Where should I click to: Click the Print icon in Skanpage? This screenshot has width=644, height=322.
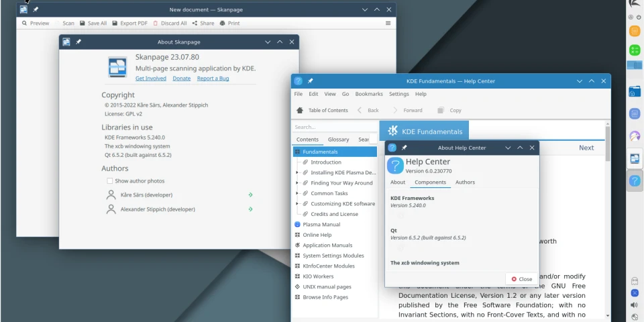tap(221, 23)
